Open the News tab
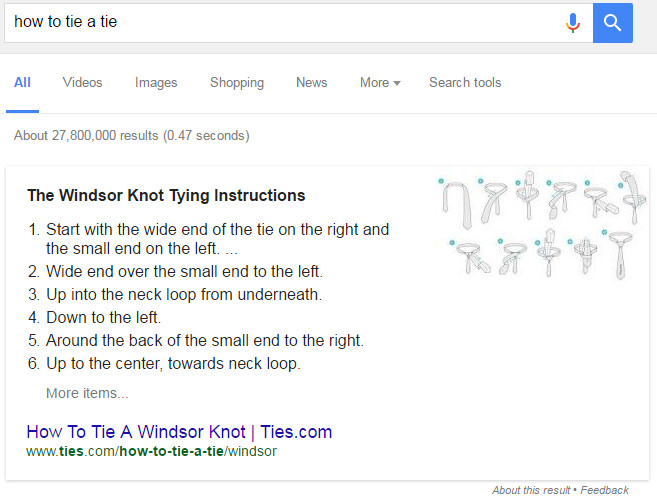This screenshot has width=657, height=502. 311,83
